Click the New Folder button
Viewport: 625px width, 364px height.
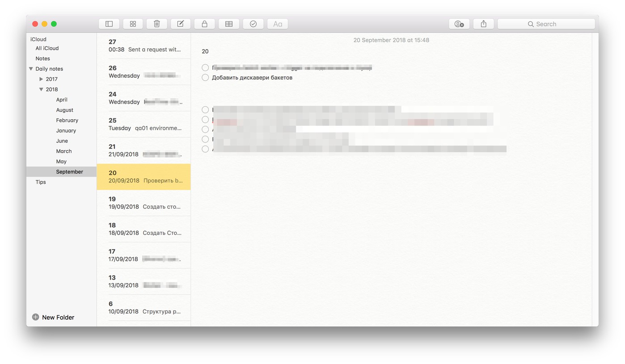tap(53, 317)
